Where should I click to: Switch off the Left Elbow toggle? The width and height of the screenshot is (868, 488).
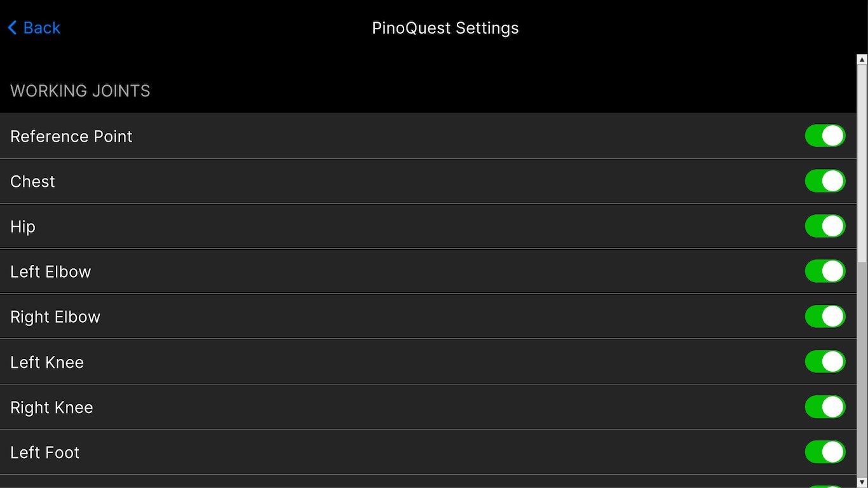[x=825, y=271]
